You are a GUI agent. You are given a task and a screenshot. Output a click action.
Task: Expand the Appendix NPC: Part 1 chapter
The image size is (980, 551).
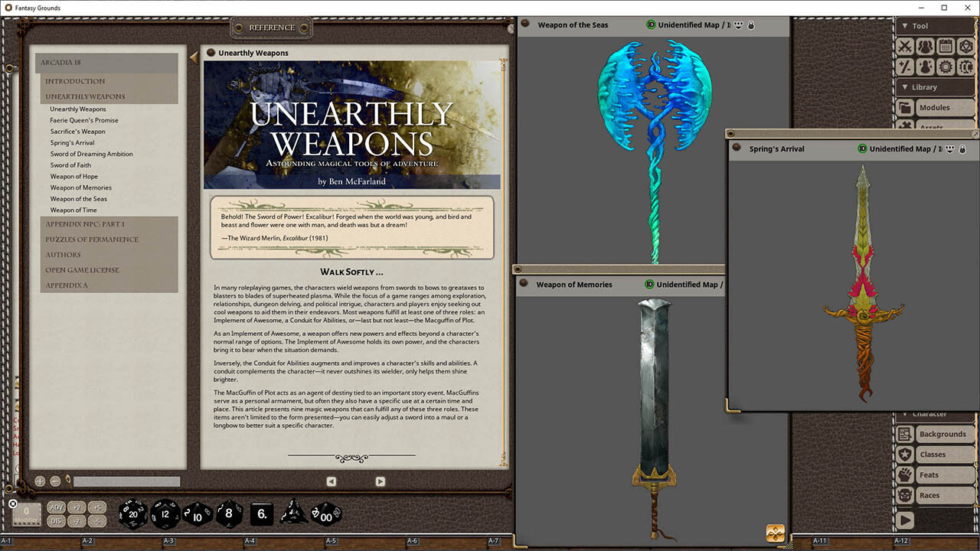coord(85,224)
